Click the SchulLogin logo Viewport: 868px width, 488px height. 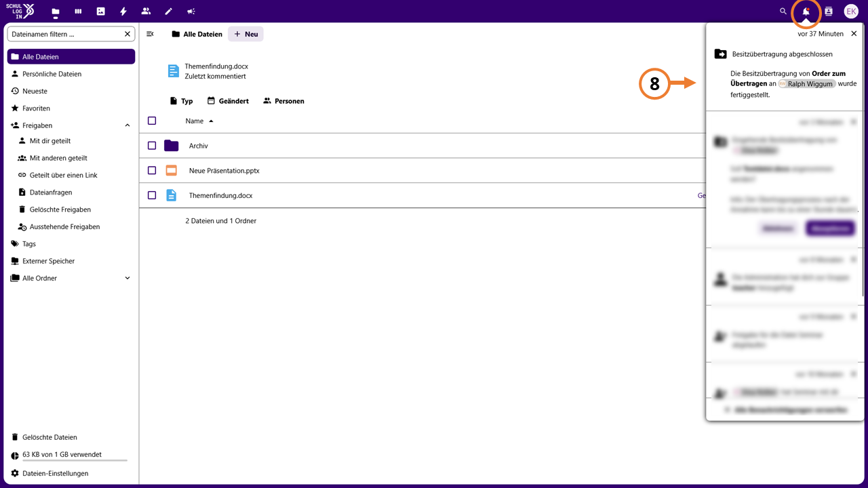(20, 11)
